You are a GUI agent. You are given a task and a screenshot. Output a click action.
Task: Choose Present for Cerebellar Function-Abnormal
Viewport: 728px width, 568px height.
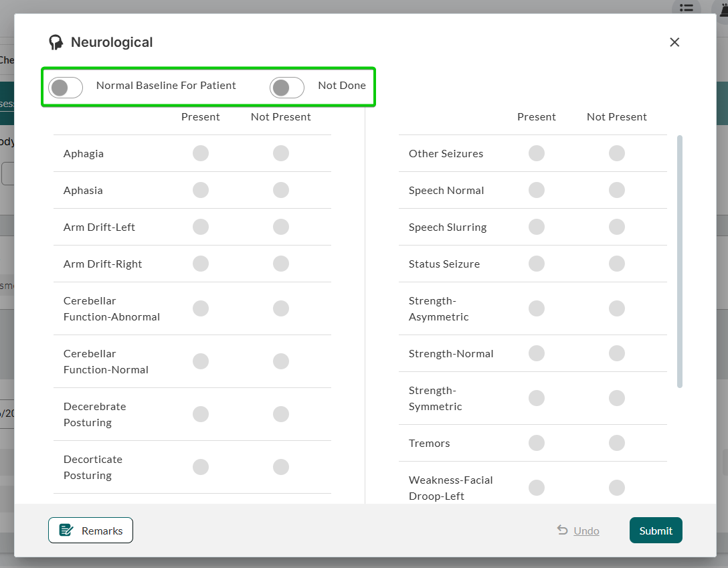(201, 308)
